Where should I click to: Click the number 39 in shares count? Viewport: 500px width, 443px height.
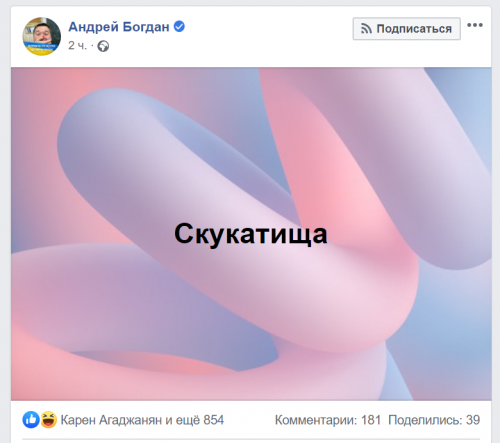pyautogui.click(x=473, y=420)
